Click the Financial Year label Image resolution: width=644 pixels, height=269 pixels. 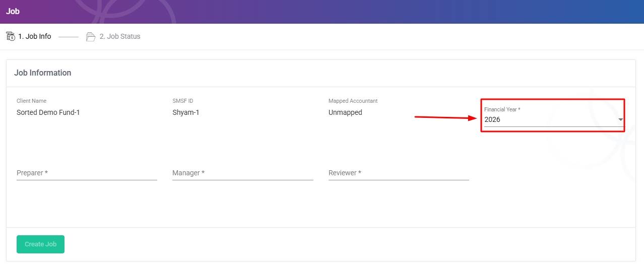tap(502, 109)
